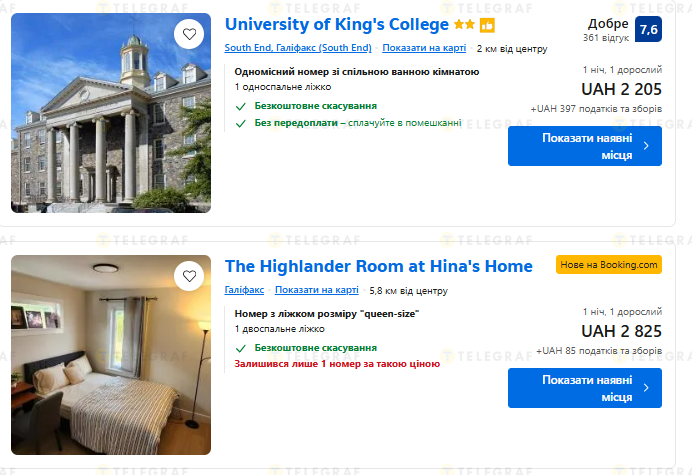Screen dimensions: 692x475
Task: Click the 'Нове на Booking.com' badge
Action: click(609, 265)
